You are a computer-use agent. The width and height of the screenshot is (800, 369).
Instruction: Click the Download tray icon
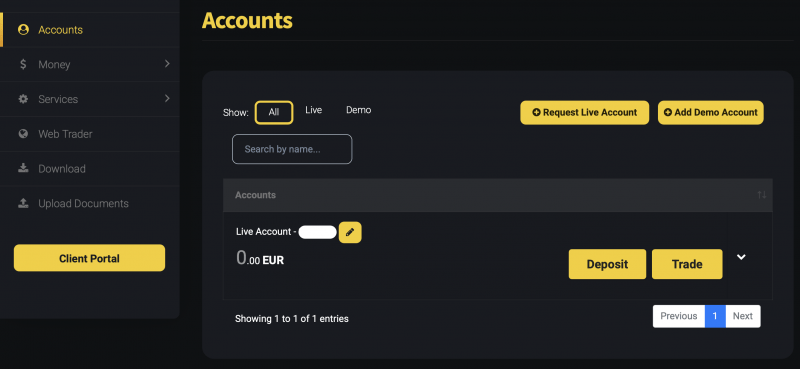pyautogui.click(x=23, y=168)
